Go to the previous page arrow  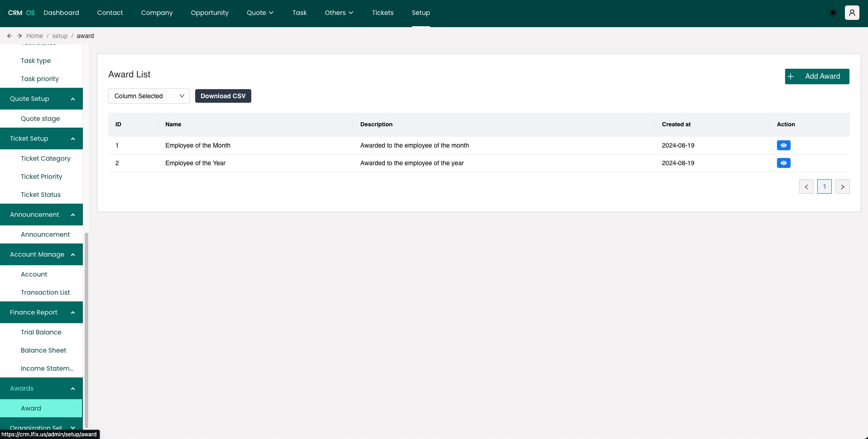806,186
